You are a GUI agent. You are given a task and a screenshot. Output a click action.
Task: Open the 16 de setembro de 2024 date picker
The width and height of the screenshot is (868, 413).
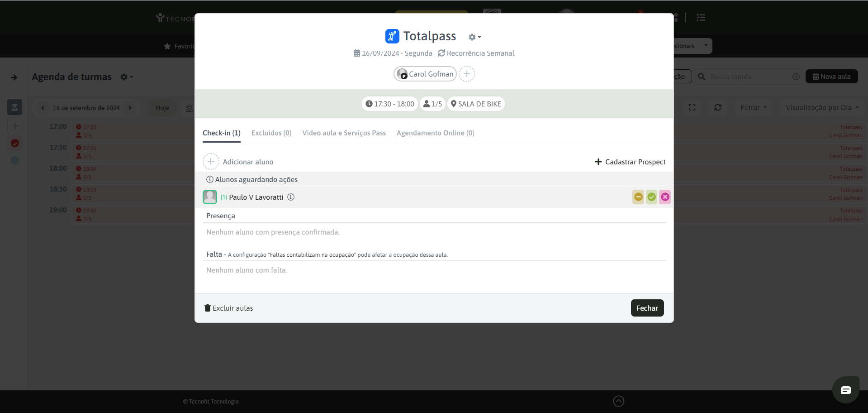tap(86, 108)
